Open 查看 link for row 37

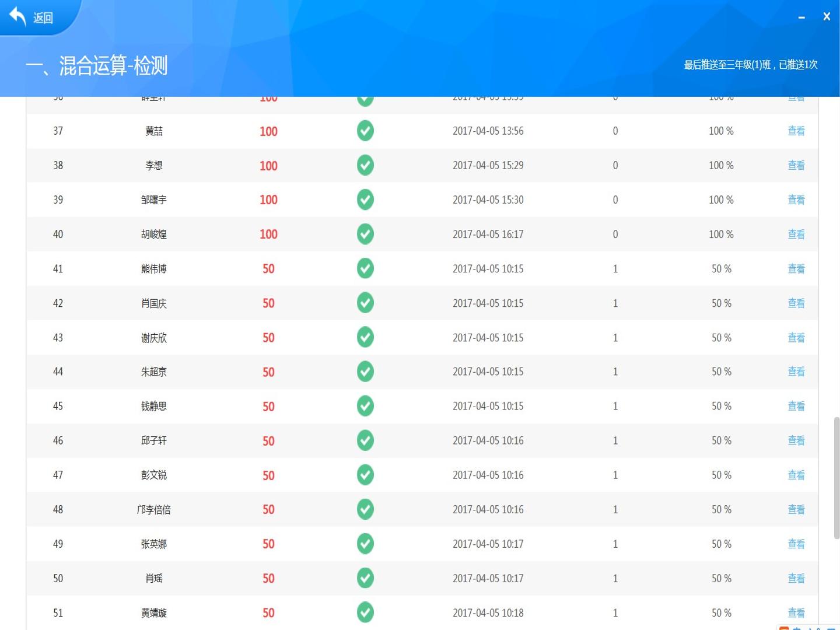[x=796, y=131]
